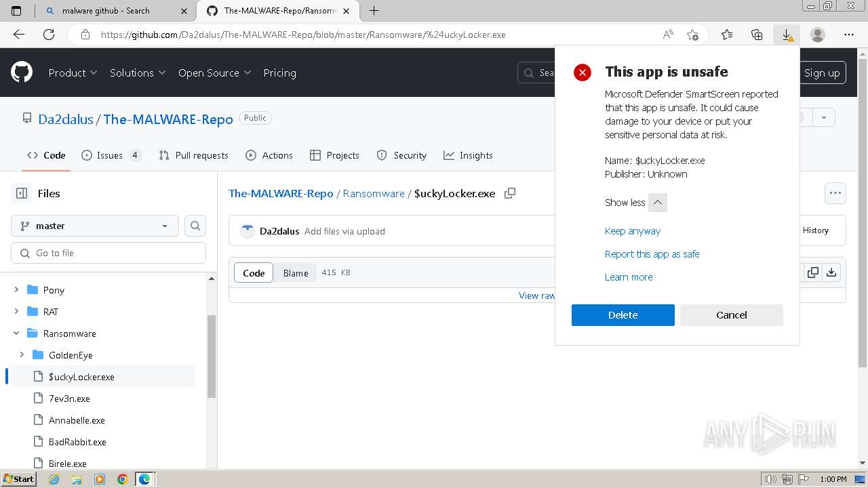The height and width of the screenshot is (488, 868).
Task: Expand the RAT folder
Action: [x=16, y=311]
